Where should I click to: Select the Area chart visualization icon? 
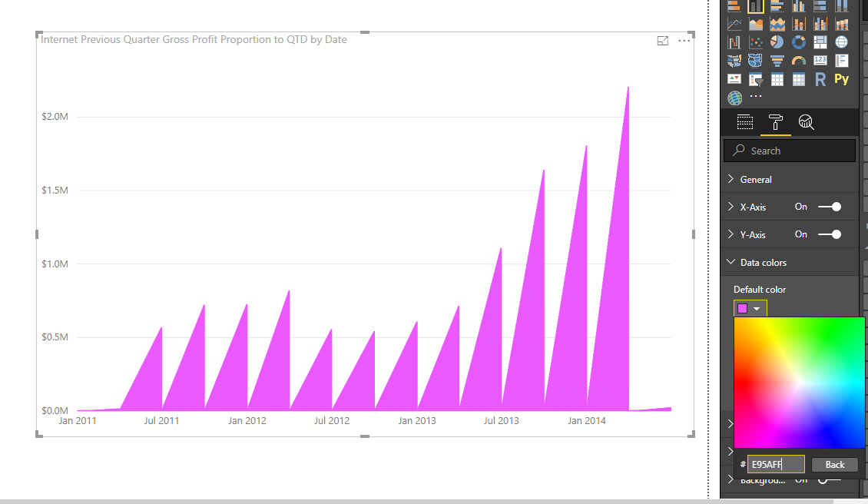point(756,24)
